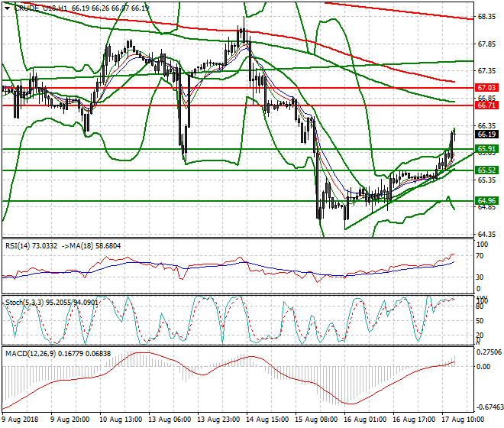This screenshot has width=504, height=428.
Task: Select the 13 Aug 06:00 time label
Action: [170, 420]
